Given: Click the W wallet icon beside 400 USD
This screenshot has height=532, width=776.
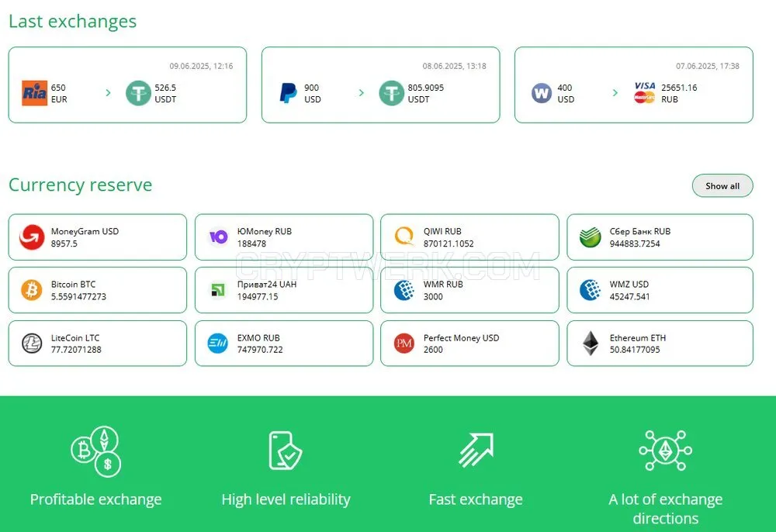Looking at the screenshot, I should [x=542, y=93].
